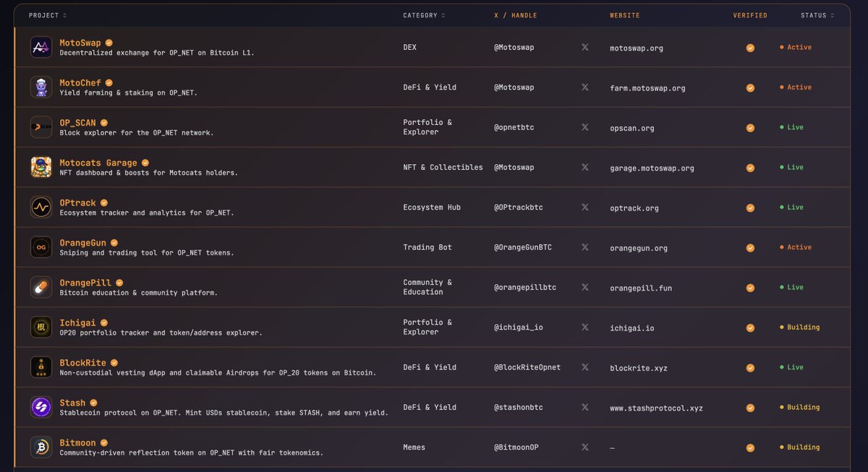
Task: Click the OPtrack pulse logo icon
Action: [x=41, y=207]
